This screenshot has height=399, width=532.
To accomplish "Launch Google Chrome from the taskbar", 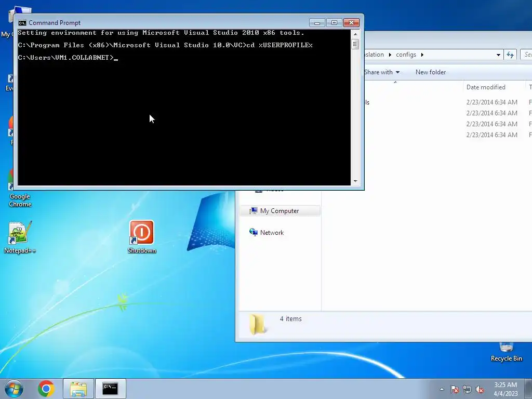I will point(46,389).
